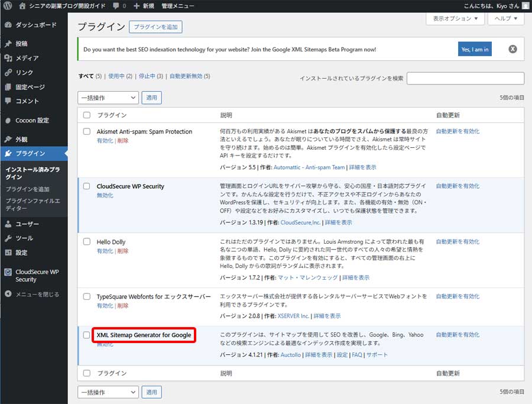Open the top bulk actions dropdown
This screenshot has width=532, height=404.
[x=108, y=98]
